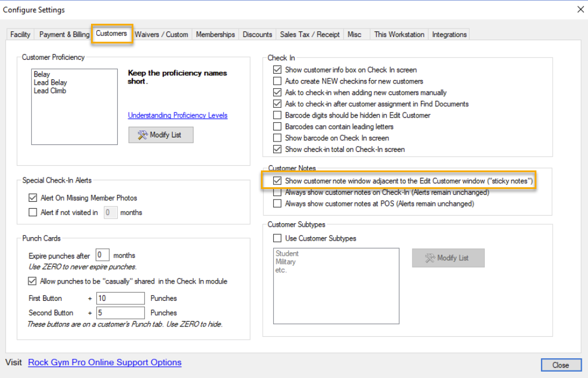Go to This Workstation tab
Image resolution: width=588 pixels, height=378 pixels.
tap(399, 35)
